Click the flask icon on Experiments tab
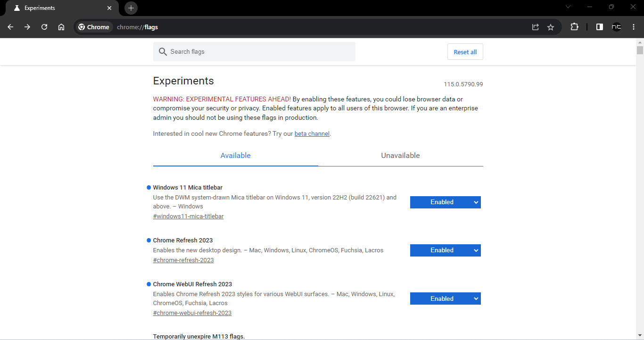 (x=17, y=8)
